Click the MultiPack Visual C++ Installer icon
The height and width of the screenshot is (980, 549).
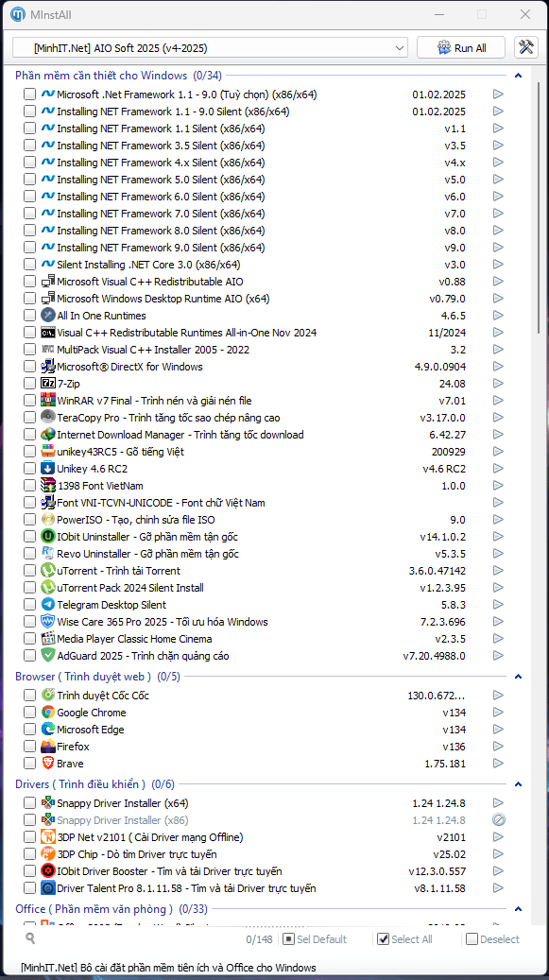(48, 349)
